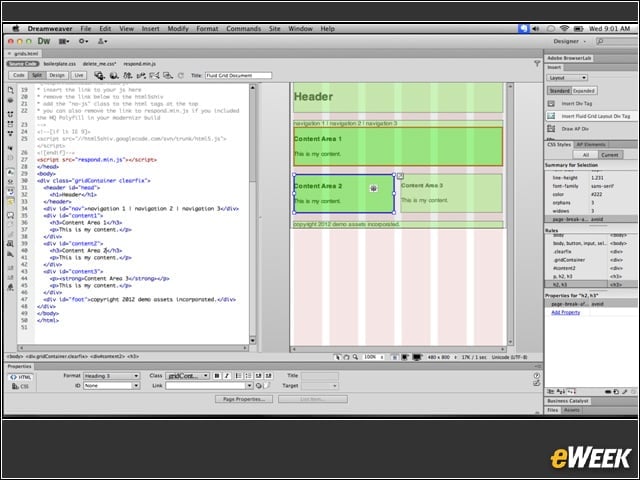Open the Link field dropdown arrow
This screenshot has height=480, width=640.
[249, 386]
